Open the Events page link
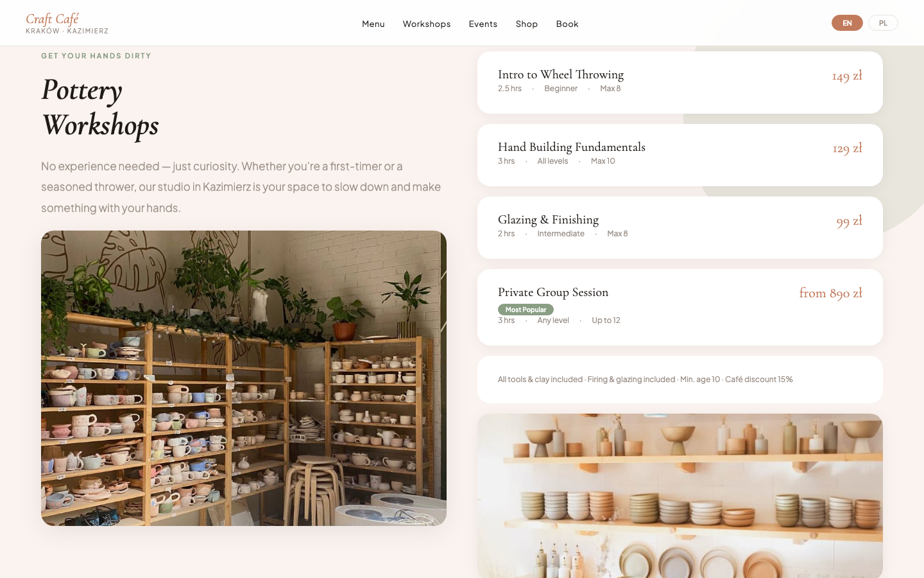The width and height of the screenshot is (924, 578). (483, 24)
